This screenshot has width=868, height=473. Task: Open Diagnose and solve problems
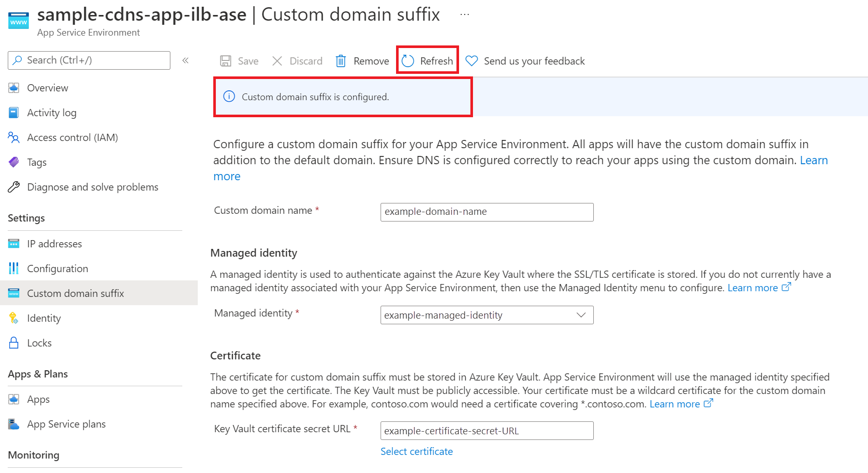click(x=93, y=187)
